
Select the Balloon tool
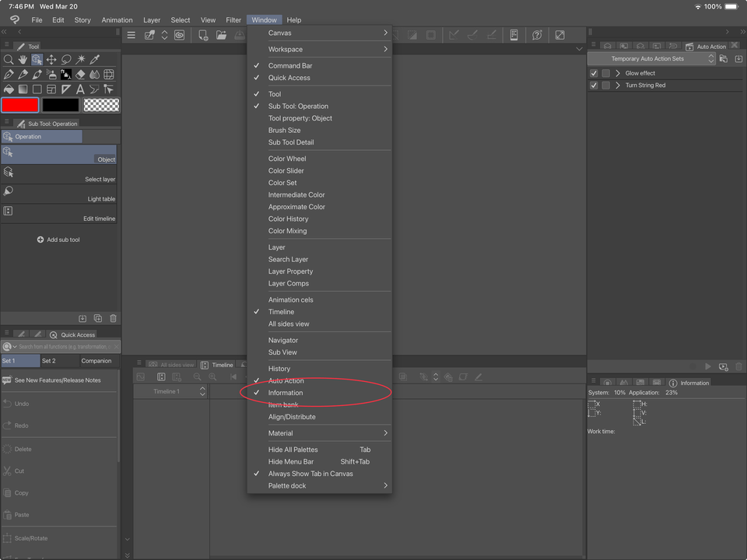(94, 89)
